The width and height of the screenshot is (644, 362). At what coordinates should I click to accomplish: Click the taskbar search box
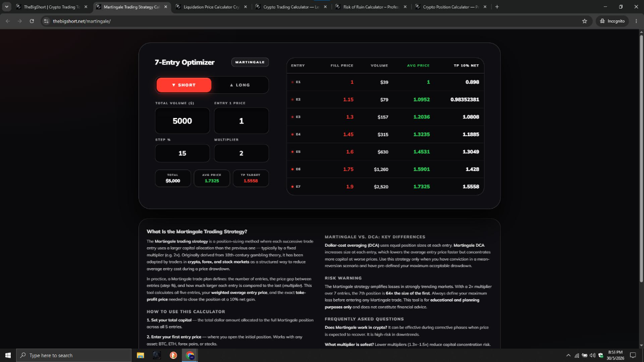click(74, 355)
